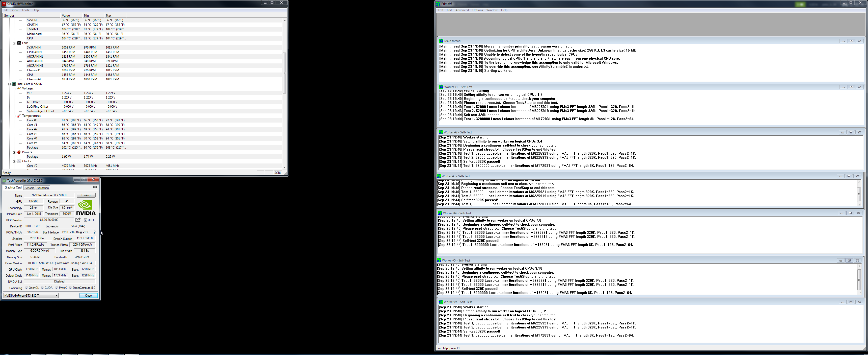Click the Clocks group icon in HWMonitor
868x355 pixels.
pos(19,161)
